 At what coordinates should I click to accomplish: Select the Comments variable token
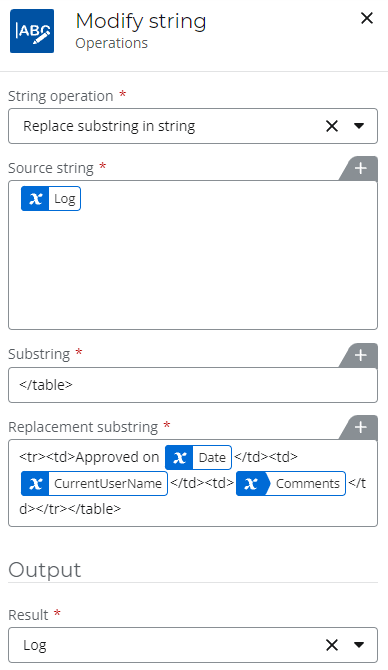[x=291, y=483]
